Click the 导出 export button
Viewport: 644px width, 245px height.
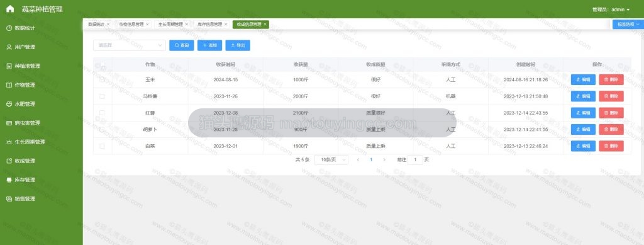pyautogui.click(x=238, y=45)
